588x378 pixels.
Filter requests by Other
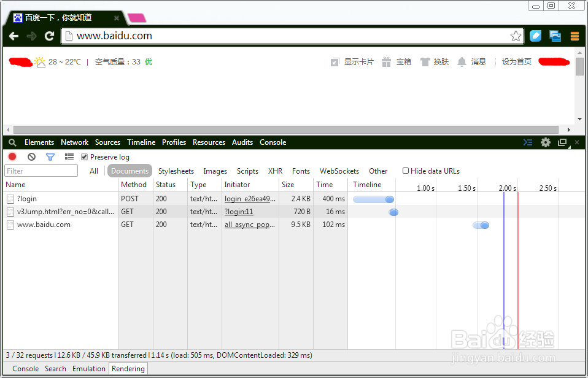[378, 171]
